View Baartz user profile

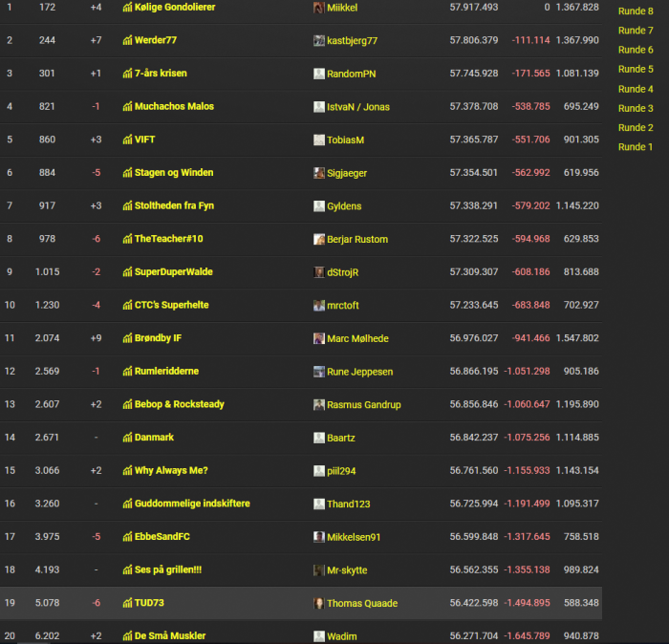click(x=341, y=438)
